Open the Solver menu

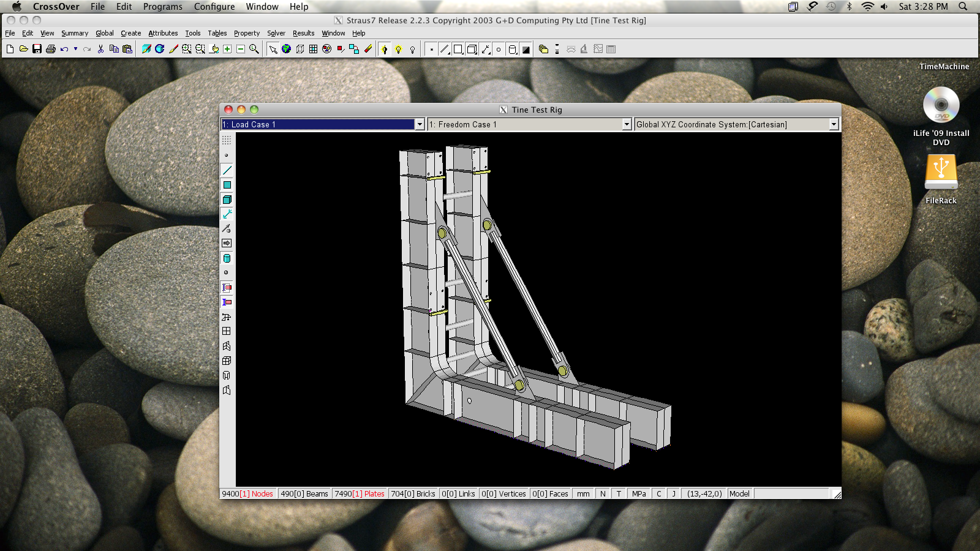[276, 33]
